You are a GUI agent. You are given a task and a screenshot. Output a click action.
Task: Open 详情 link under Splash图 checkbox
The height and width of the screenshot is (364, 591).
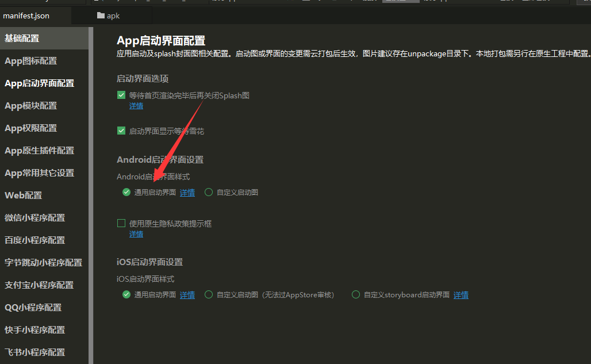click(x=136, y=106)
